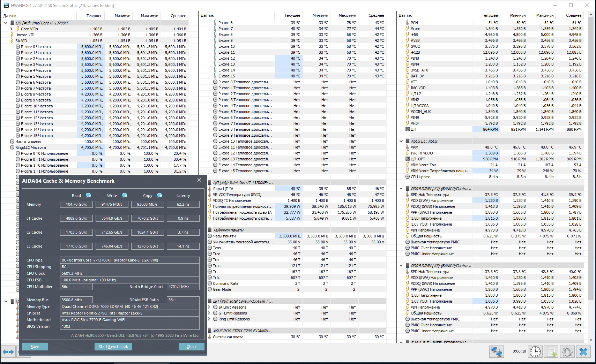Viewport: 596px width, 364px height.
Task: Click the info bubble icon next to Read
Action: point(88,195)
